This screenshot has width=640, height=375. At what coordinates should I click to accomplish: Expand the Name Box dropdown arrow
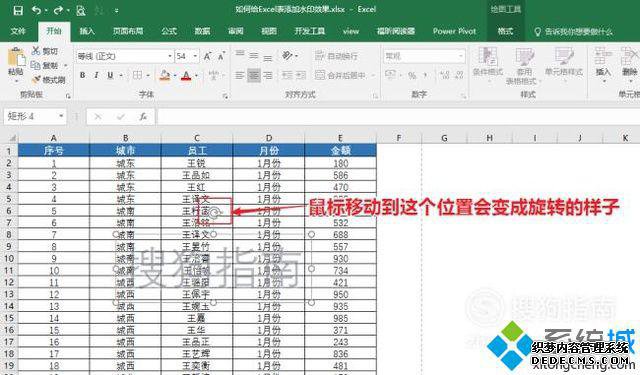61,116
